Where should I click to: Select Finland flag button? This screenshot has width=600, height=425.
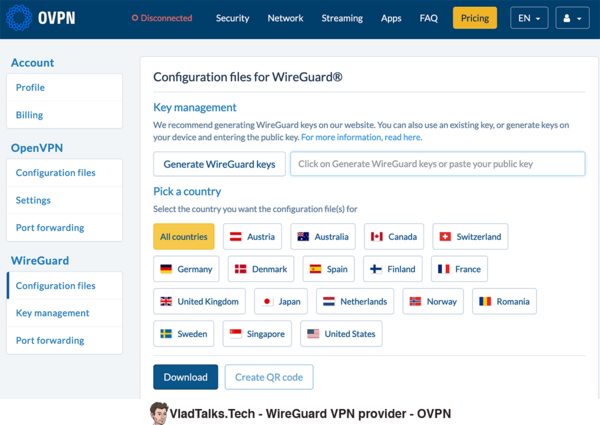(393, 269)
